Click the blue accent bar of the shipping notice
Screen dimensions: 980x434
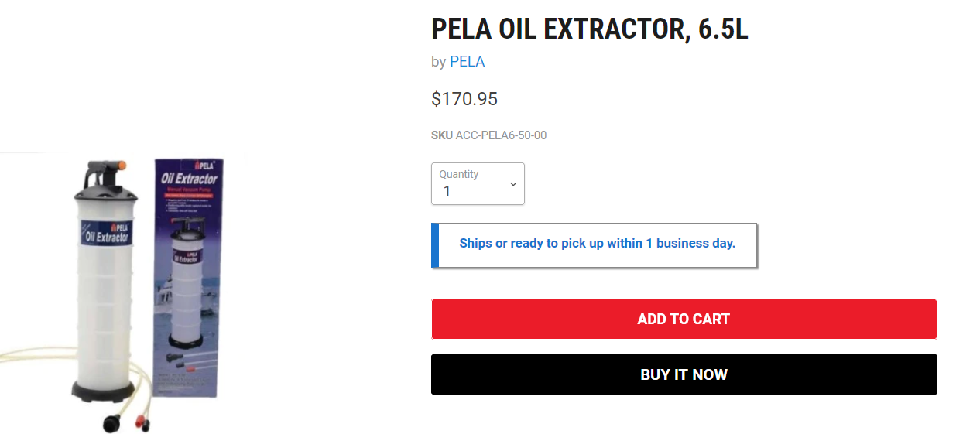point(435,245)
